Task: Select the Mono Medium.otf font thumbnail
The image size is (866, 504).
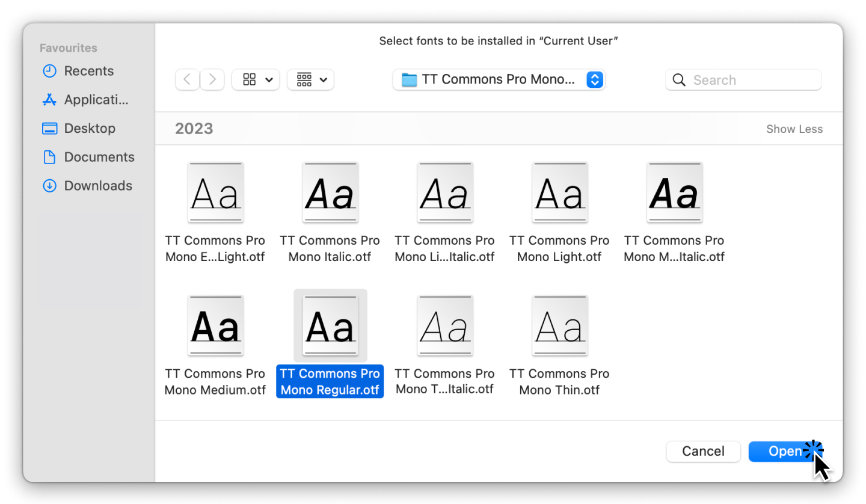Action: pyautogui.click(x=215, y=325)
